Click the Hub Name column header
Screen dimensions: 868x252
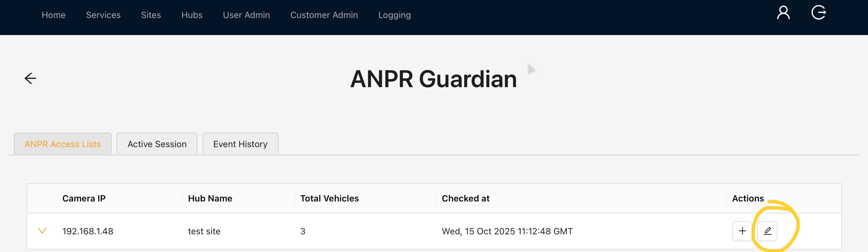(x=210, y=198)
